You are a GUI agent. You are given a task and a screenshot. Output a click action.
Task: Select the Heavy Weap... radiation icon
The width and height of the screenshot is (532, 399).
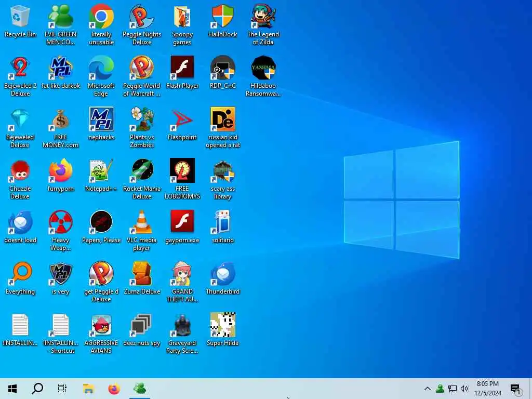coord(61,231)
